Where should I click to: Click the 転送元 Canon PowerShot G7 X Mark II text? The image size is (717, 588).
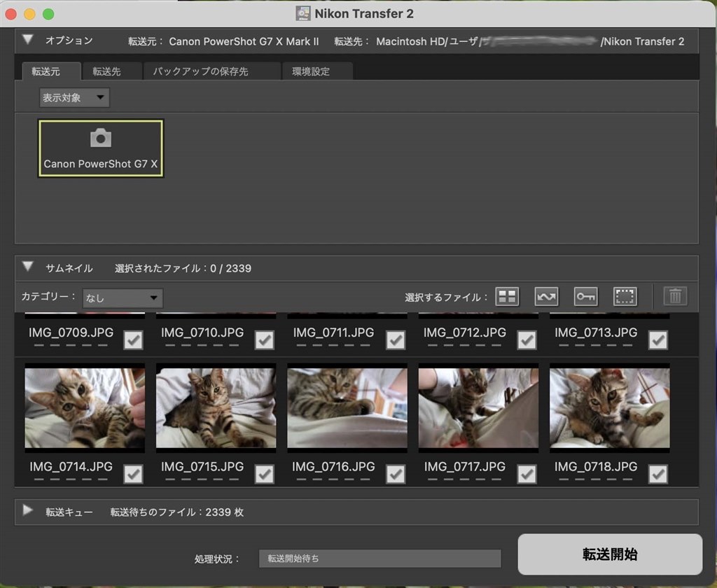(223, 41)
